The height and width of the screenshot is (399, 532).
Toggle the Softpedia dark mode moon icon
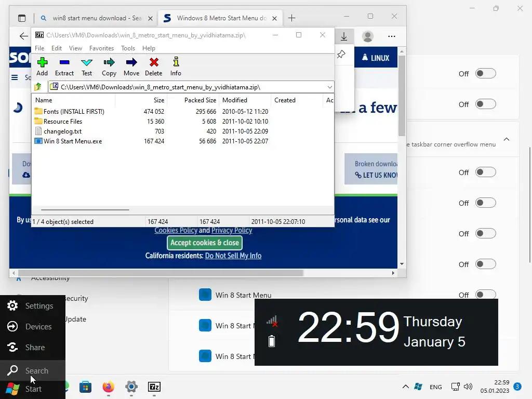(18, 108)
